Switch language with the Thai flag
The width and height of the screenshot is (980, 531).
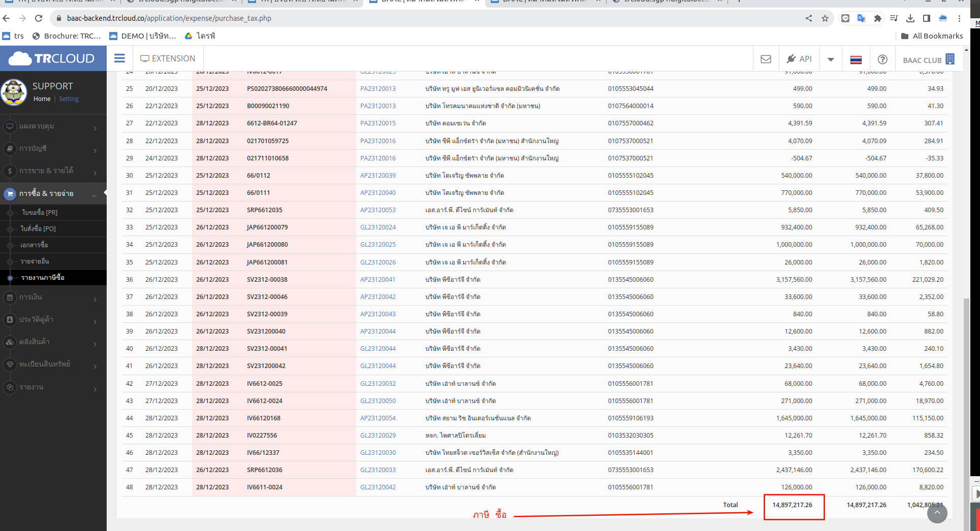(x=856, y=60)
